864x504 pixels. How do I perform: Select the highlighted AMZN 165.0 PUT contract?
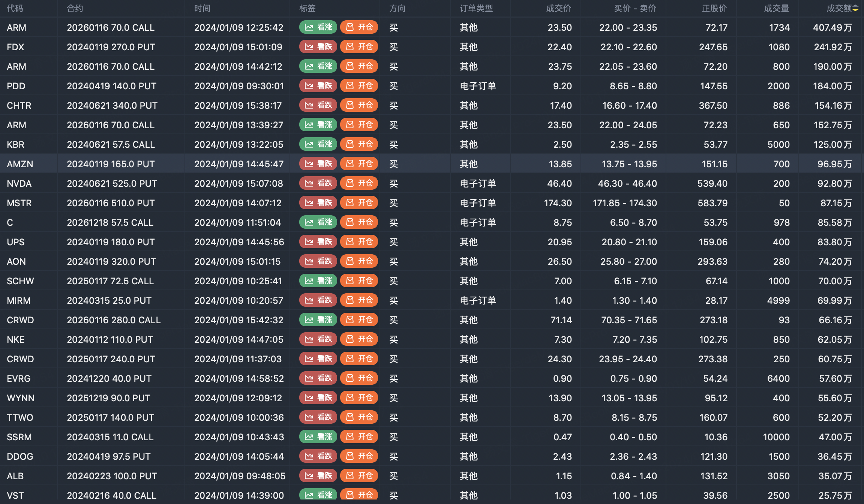[x=111, y=164]
